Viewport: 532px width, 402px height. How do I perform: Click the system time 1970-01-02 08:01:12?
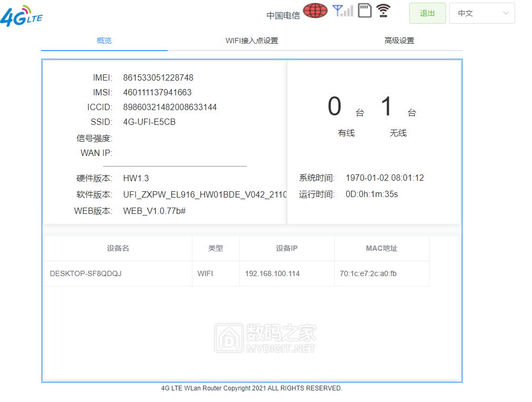click(x=385, y=178)
